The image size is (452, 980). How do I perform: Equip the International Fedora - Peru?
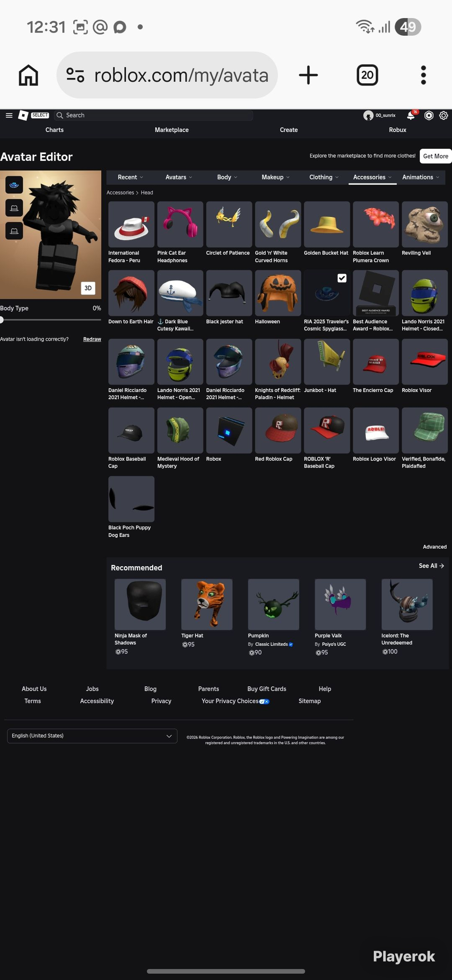click(131, 224)
